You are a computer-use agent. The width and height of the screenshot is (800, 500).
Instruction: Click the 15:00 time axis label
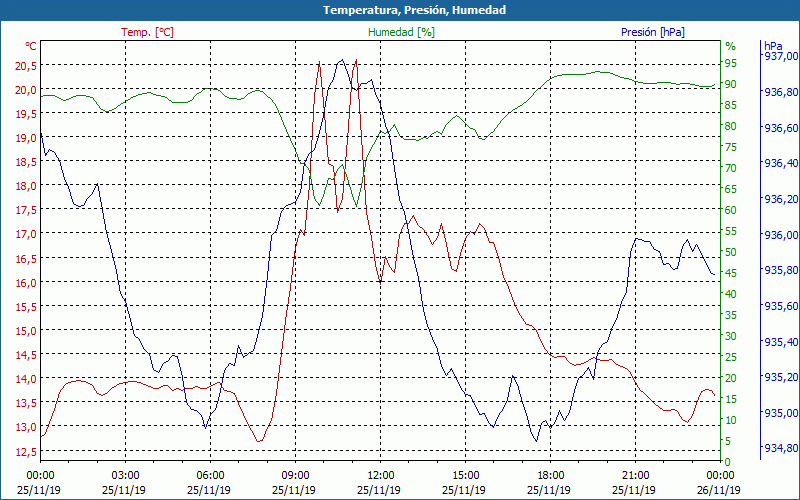465,476
